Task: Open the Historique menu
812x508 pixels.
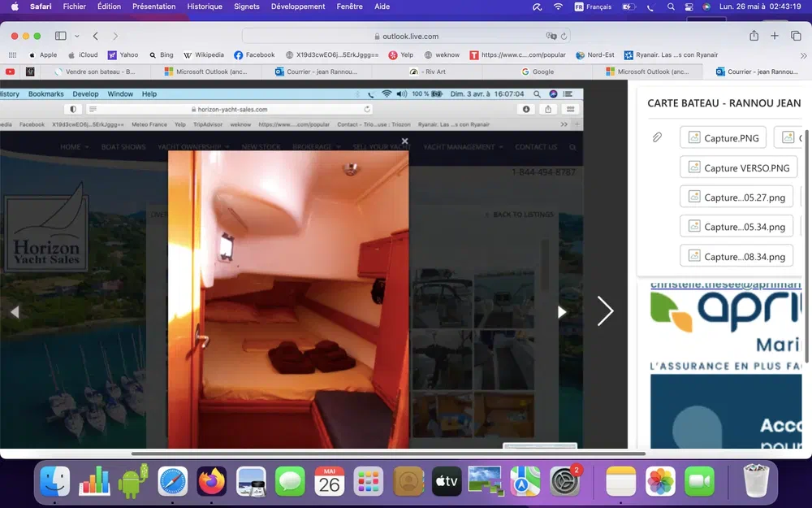Action: point(205,7)
